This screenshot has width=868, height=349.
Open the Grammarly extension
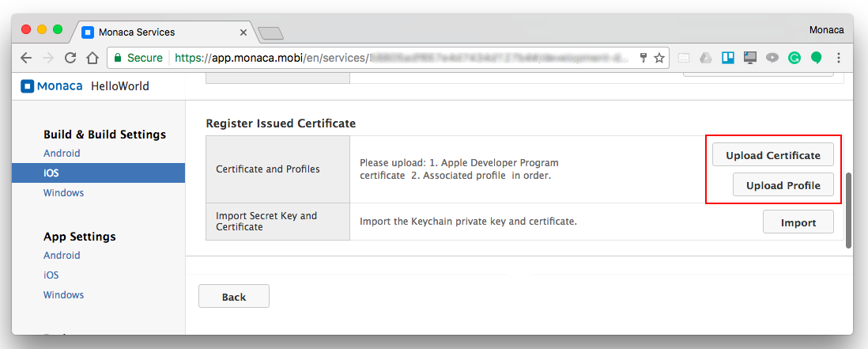click(x=794, y=58)
